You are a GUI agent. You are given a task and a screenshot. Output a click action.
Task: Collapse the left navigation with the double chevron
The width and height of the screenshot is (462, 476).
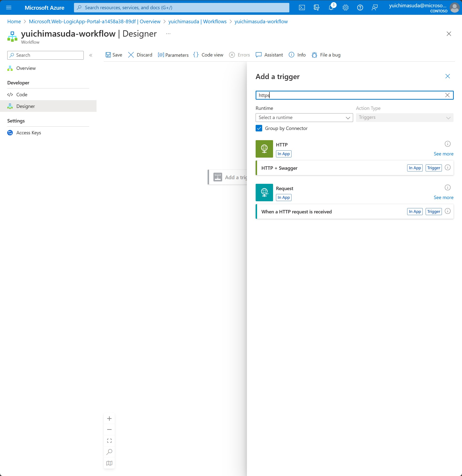coord(91,55)
